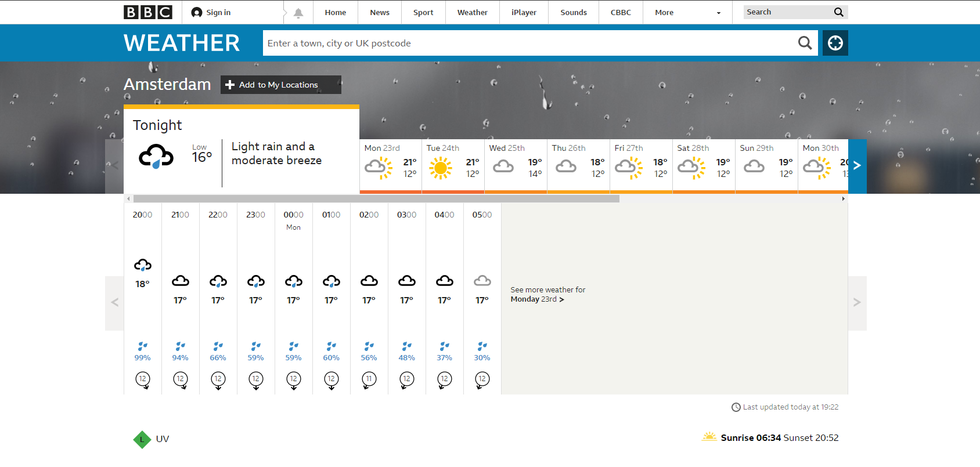The image size is (980, 467).
Task: Expand the More menu dropdown arrow
Action: (719, 13)
